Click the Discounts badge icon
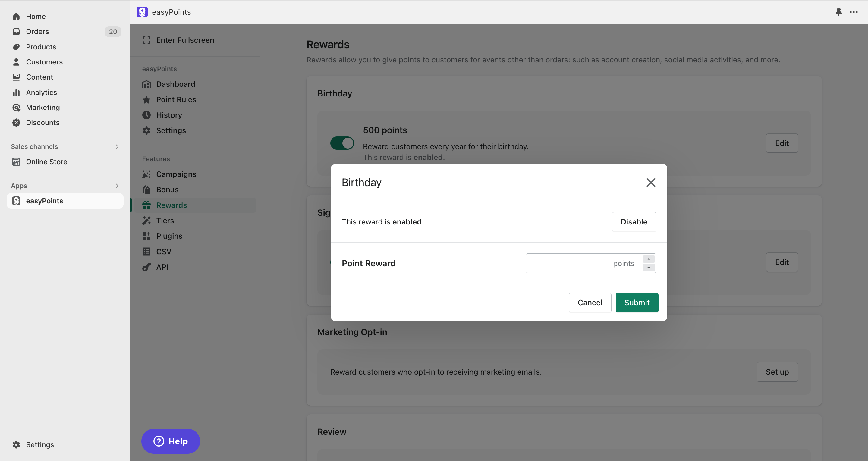This screenshot has height=461, width=868. click(x=16, y=122)
